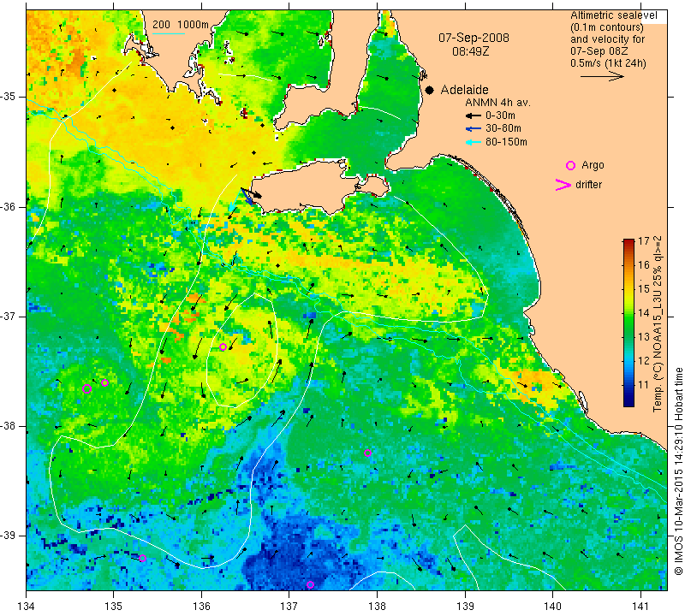The height and width of the screenshot is (616, 685).
Task: Click the 0.5m/s velocity scale arrow
Action: [602, 76]
